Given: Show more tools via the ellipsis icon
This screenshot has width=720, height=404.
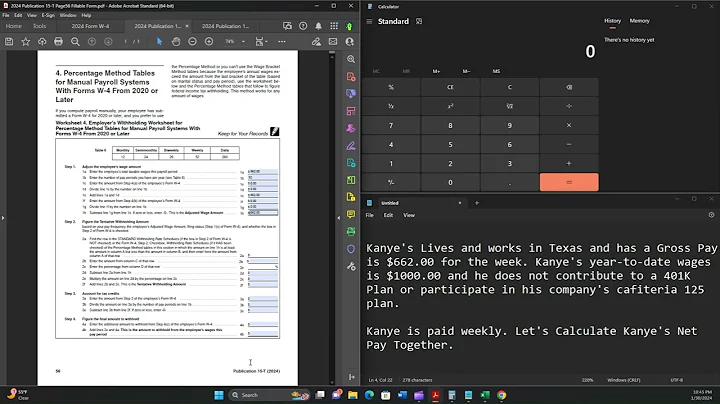Looking at the screenshot, I should [x=281, y=42].
